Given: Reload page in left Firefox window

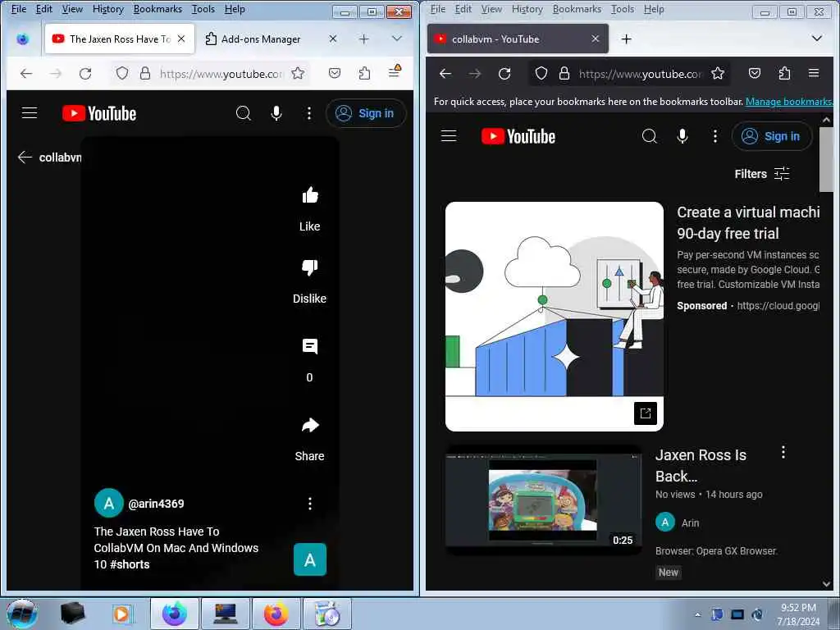Looking at the screenshot, I should pyautogui.click(x=85, y=73).
